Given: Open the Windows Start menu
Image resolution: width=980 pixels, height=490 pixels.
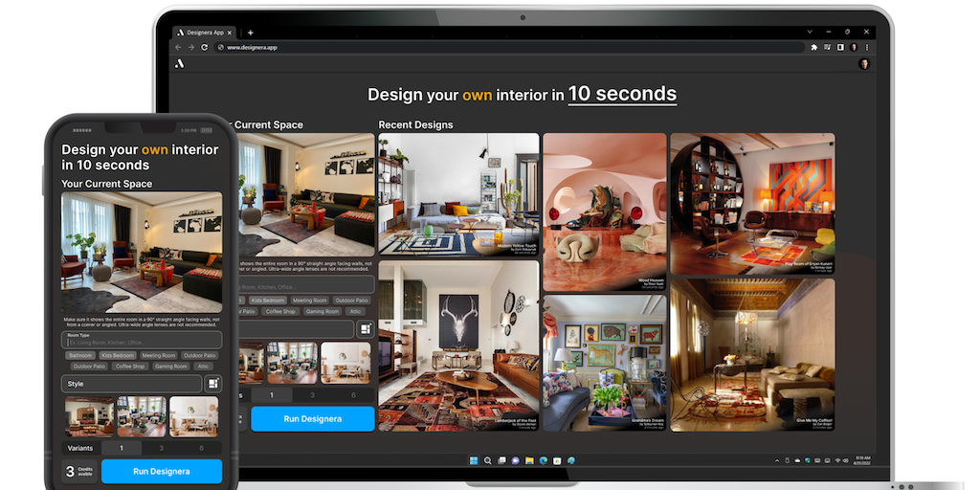Looking at the screenshot, I should (x=473, y=460).
